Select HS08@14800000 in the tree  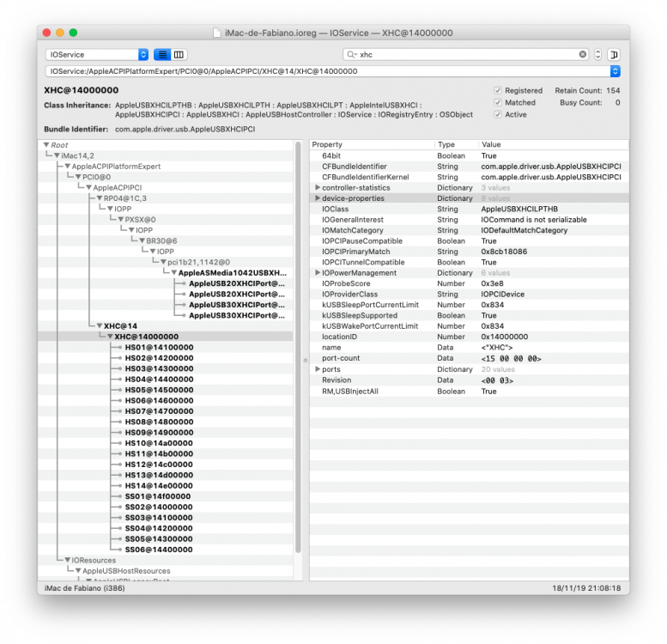(159, 422)
